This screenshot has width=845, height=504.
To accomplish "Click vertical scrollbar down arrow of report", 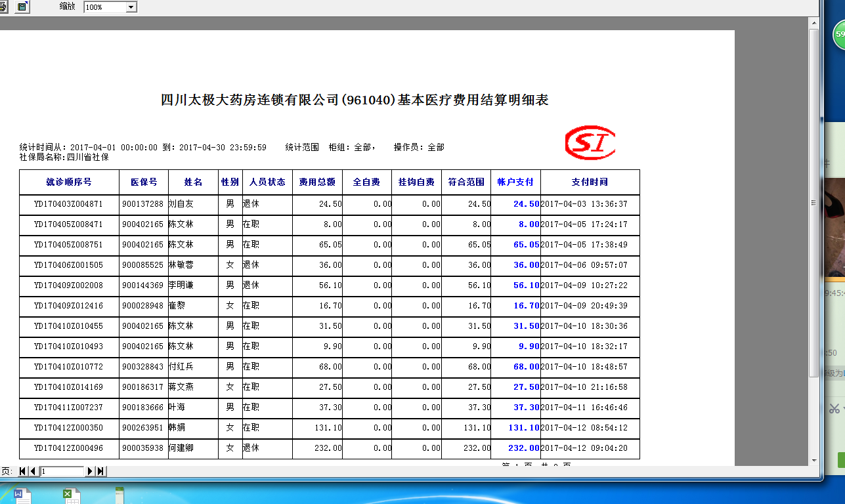I will 813,461.
